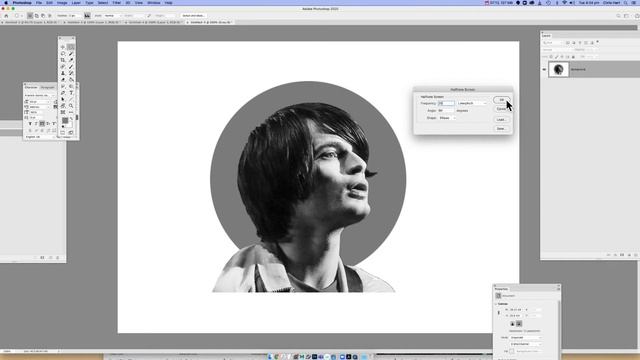The height and width of the screenshot is (360, 640).
Task: Click OK in Halftone Screen dialog
Action: pyautogui.click(x=501, y=100)
